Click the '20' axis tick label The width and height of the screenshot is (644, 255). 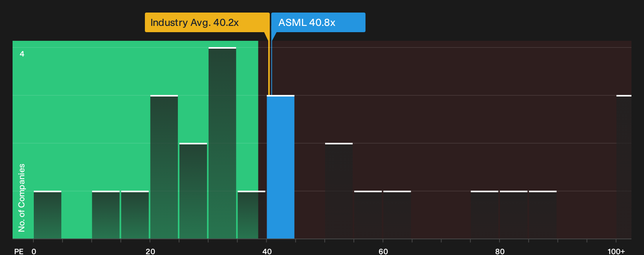150,251
